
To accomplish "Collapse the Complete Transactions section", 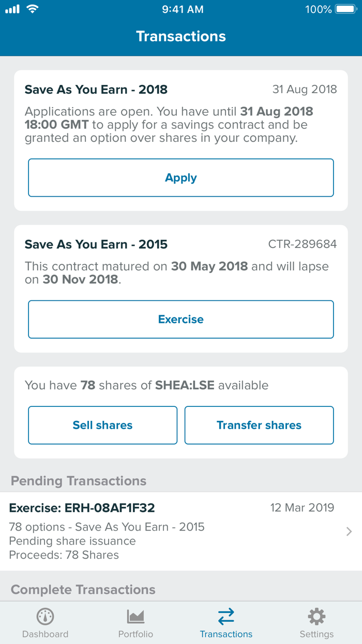I will click(x=83, y=589).
